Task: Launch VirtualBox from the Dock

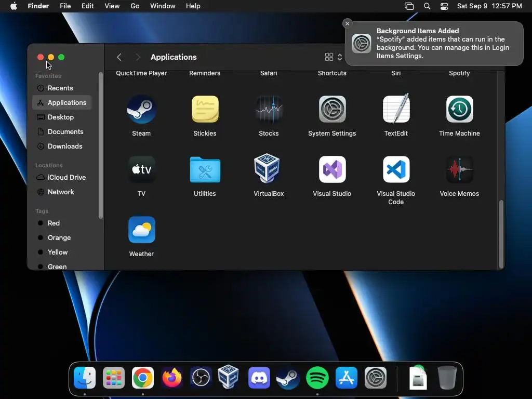Action: tap(229, 377)
